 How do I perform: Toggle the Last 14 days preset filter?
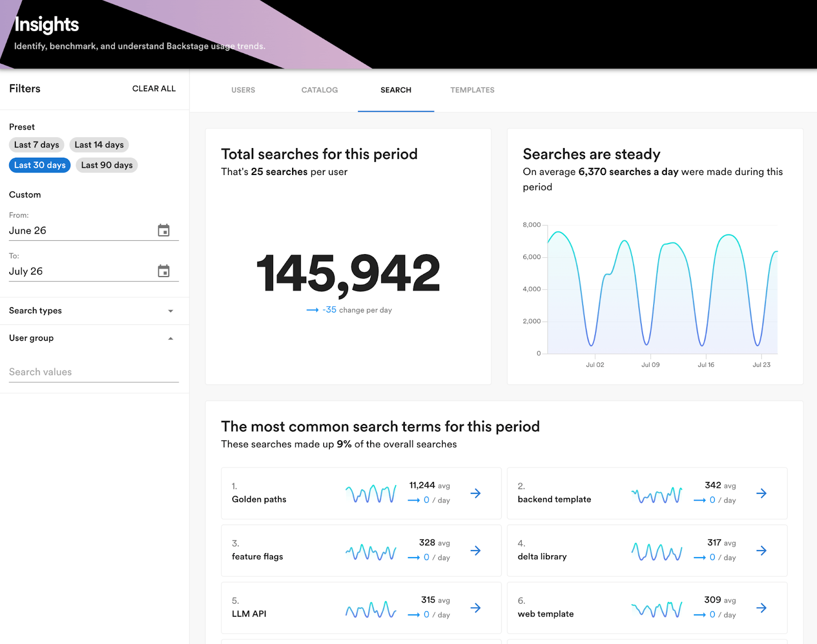(99, 144)
